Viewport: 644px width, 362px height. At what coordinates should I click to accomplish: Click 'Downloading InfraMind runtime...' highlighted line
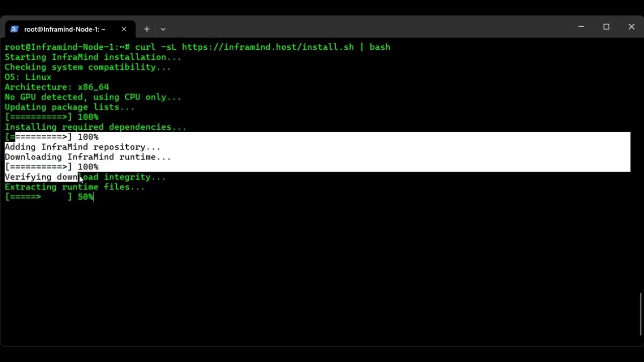tap(88, 157)
